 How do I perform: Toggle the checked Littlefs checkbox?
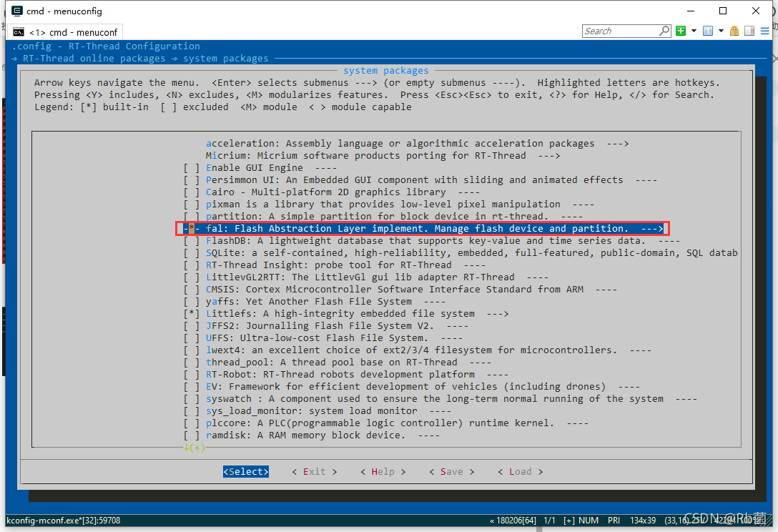[192, 314]
